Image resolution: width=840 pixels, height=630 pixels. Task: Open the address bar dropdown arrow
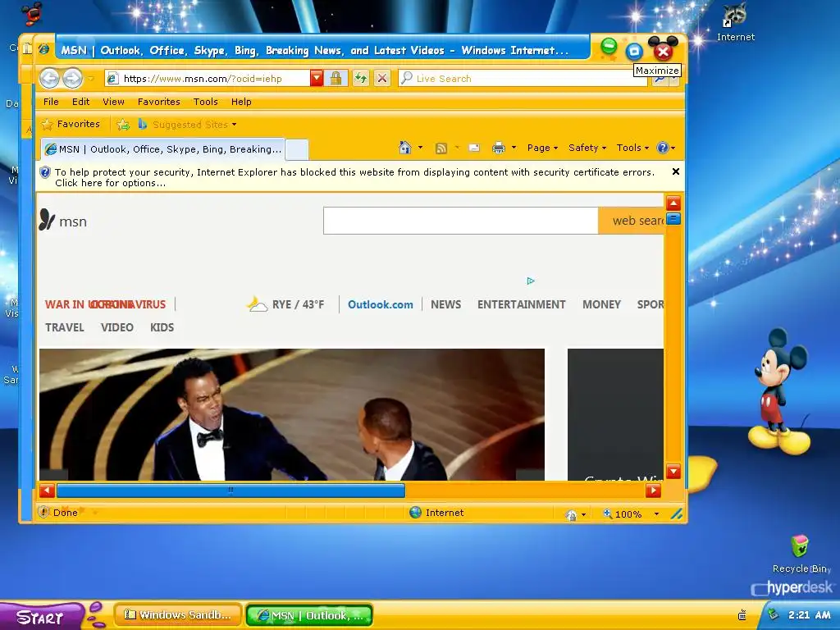pyautogui.click(x=317, y=78)
